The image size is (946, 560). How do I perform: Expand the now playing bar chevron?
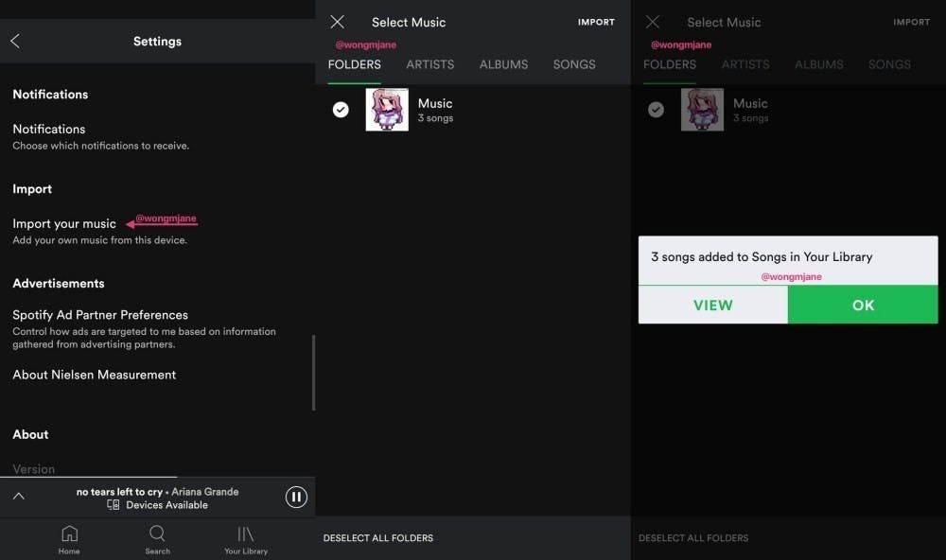point(18,497)
